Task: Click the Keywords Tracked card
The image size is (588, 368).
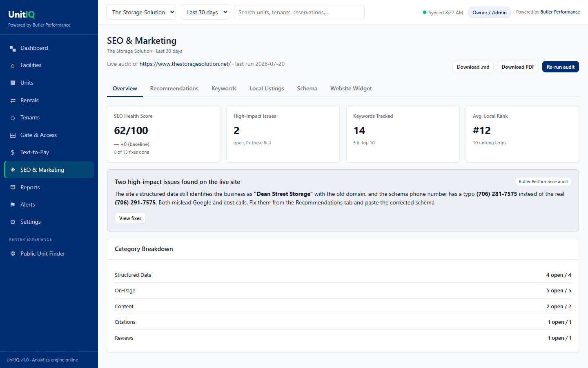Action: click(403, 134)
